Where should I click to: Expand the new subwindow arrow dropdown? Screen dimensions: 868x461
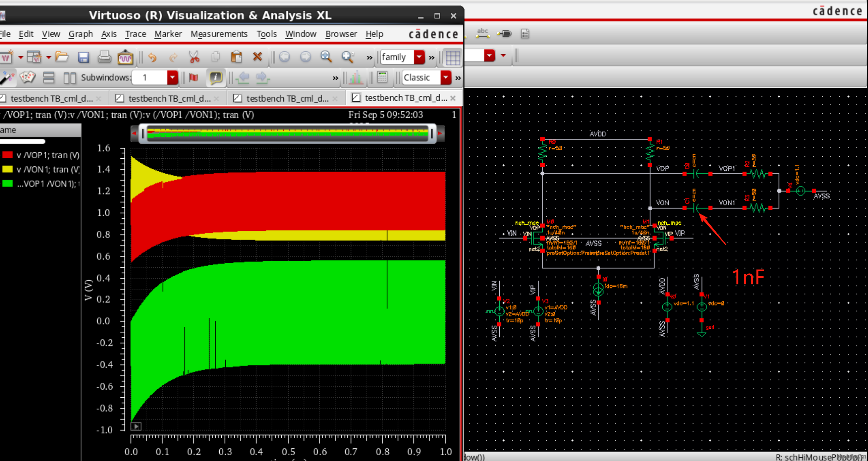pos(48,57)
